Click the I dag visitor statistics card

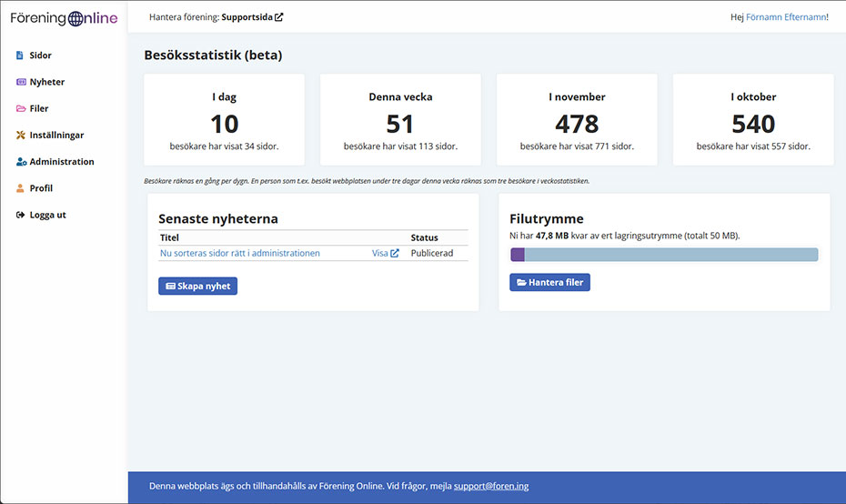[224, 120]
